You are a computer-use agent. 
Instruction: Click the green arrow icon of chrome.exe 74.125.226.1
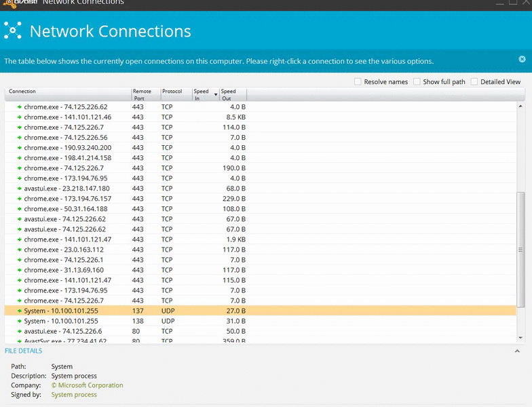point(19,260)
